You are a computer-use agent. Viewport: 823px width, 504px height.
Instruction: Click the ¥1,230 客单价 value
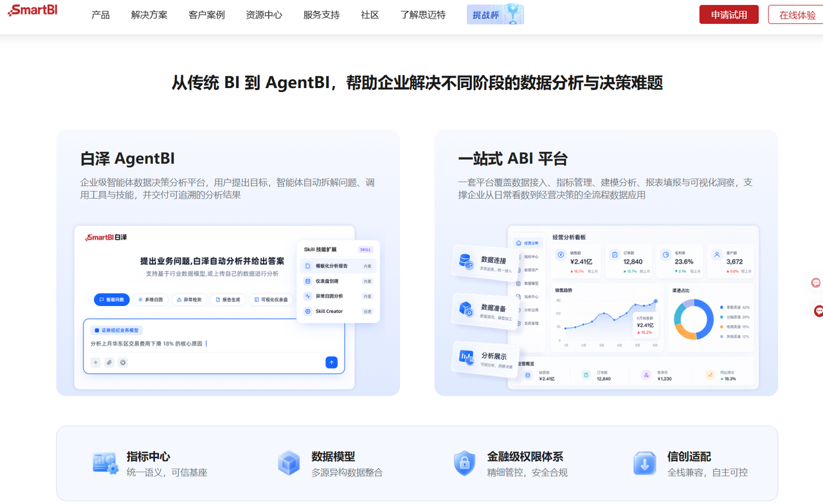pyautogui.click(x=665, y=379)
